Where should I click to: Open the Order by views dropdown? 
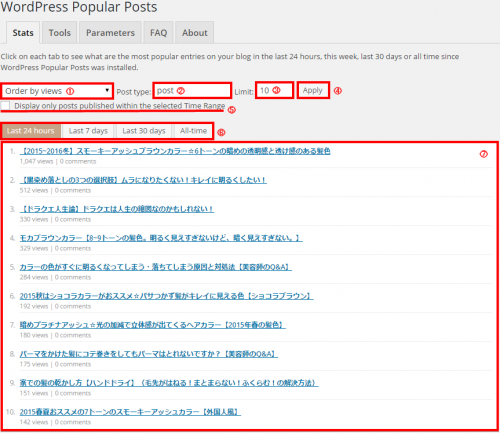[57, 91]
